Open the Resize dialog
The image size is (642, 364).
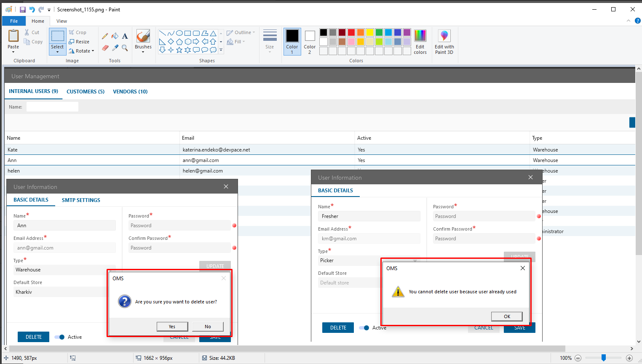(79, 42)
